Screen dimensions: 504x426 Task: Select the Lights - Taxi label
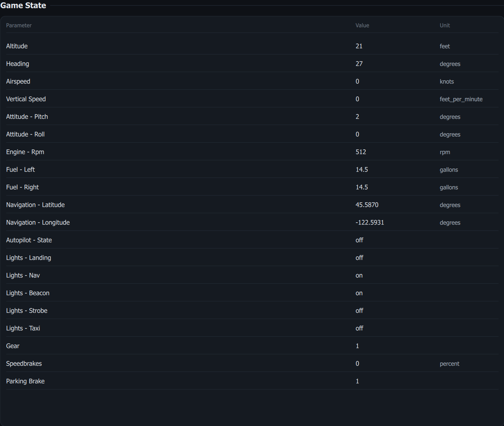click(x=23, y=328)
